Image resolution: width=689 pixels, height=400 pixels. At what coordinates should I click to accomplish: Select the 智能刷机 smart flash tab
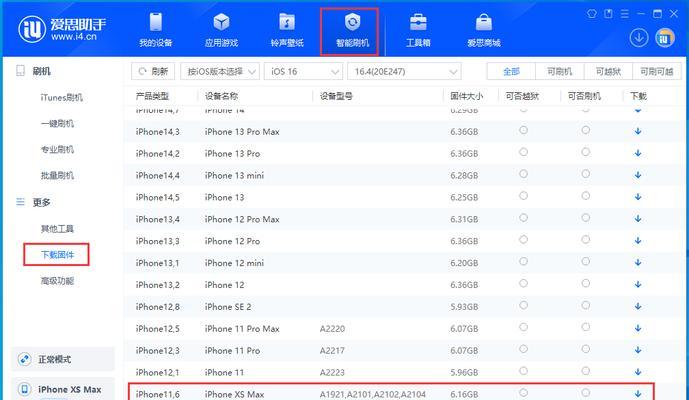(352, 30)
